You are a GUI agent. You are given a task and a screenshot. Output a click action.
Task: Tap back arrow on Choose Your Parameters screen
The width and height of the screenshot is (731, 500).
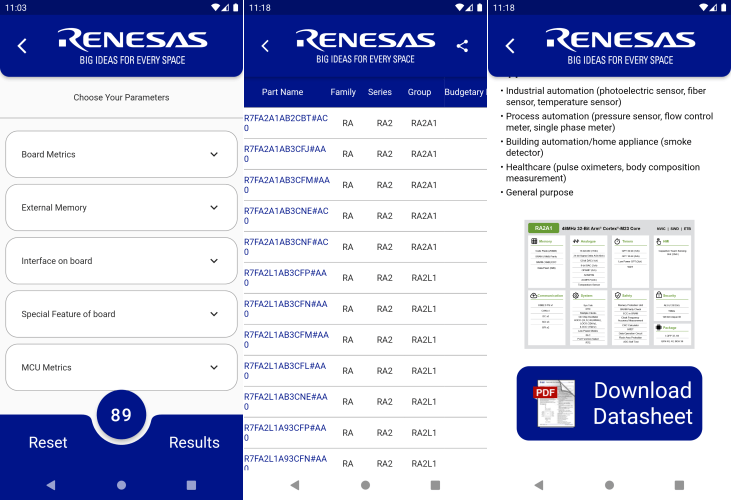coord(22,46)
